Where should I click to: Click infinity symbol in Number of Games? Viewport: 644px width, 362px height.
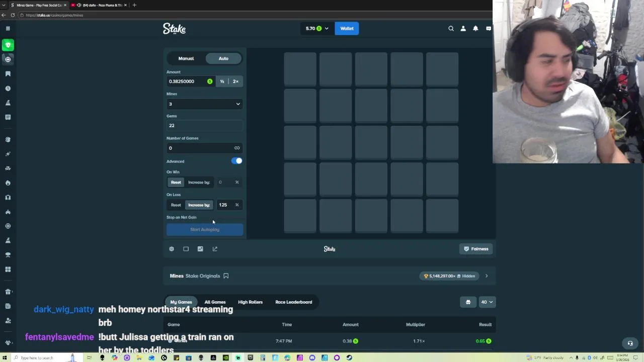pos(237,148)
